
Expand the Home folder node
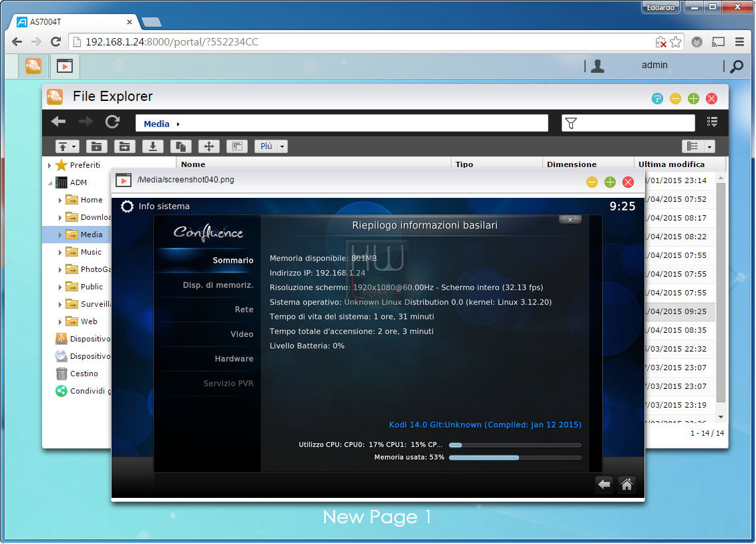[60, 200]
